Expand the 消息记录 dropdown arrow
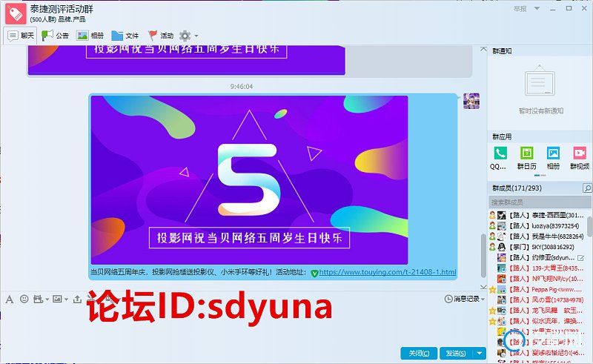 pyautogui.click(x=483, y=300)
